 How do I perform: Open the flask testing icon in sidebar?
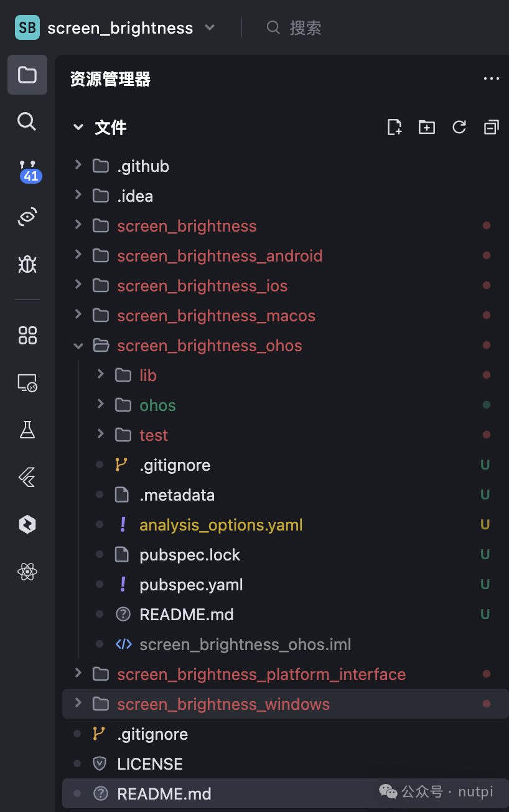pos(27,430)
